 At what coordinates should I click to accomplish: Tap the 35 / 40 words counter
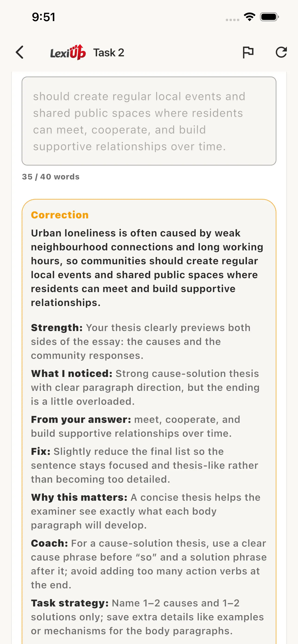[x=51, y=177]
